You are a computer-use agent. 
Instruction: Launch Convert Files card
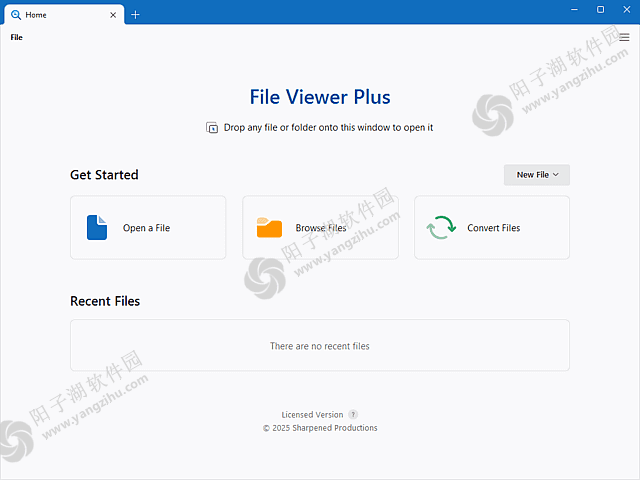tap(492, 227)
